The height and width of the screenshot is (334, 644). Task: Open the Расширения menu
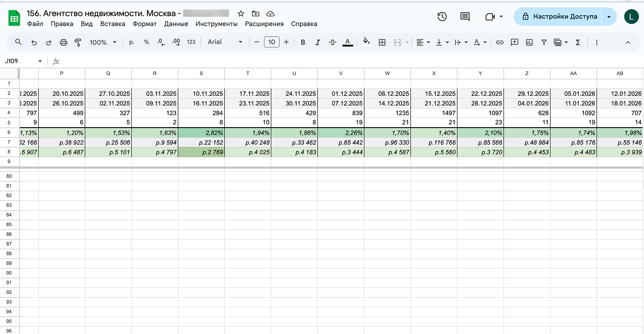click(x=264, y=24)
